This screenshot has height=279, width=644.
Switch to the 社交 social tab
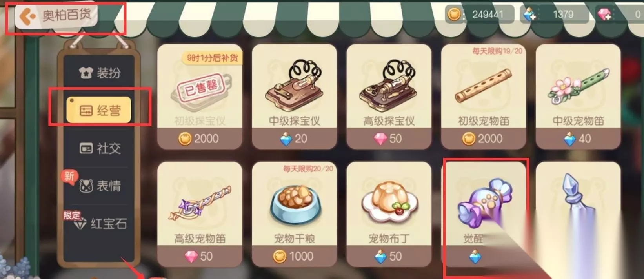tap(100, 148)
